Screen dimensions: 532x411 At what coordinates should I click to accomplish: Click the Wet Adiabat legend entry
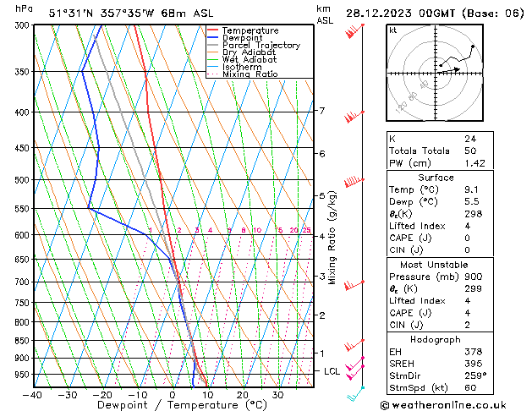click(x=242, y=60)
